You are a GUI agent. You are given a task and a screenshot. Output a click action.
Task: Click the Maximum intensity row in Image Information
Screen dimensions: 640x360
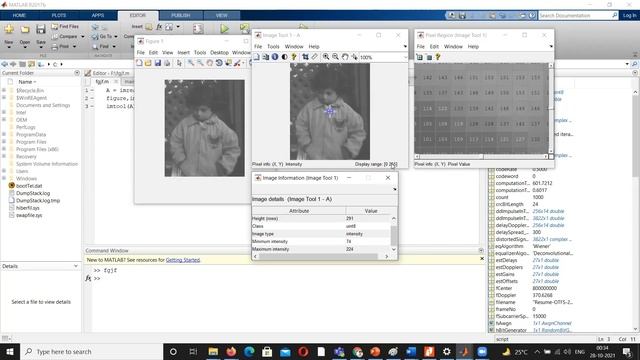tap(321, 249)
